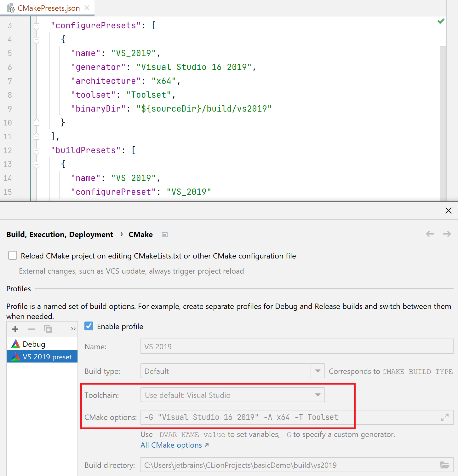This screenshot has height=476, width=458.
Task: Navigate forward in settings history
Action: [447, 234]
